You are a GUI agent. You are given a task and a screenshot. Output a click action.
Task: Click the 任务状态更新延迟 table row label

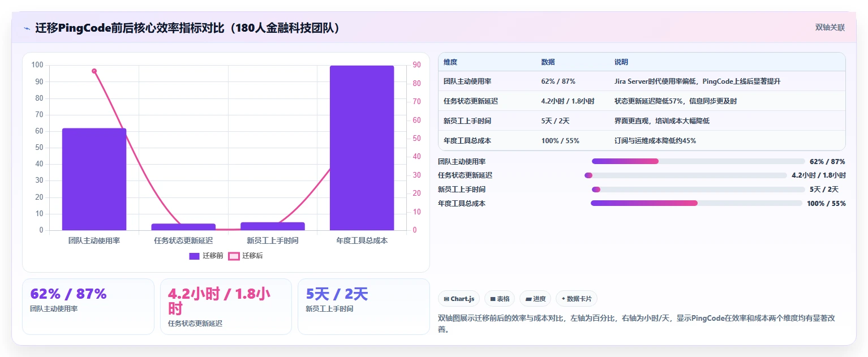click(471, 101)
